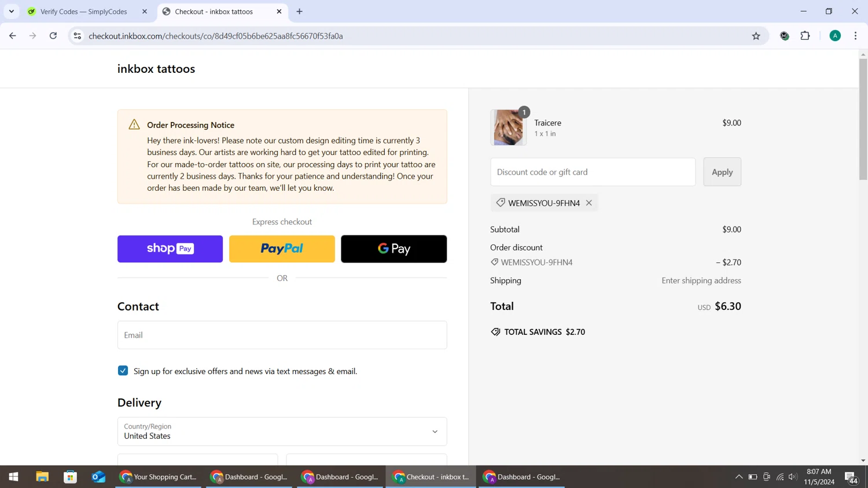Open the inkbox tattoos store link
This screenshot has height=488, width=868.
tap(156, 69)
